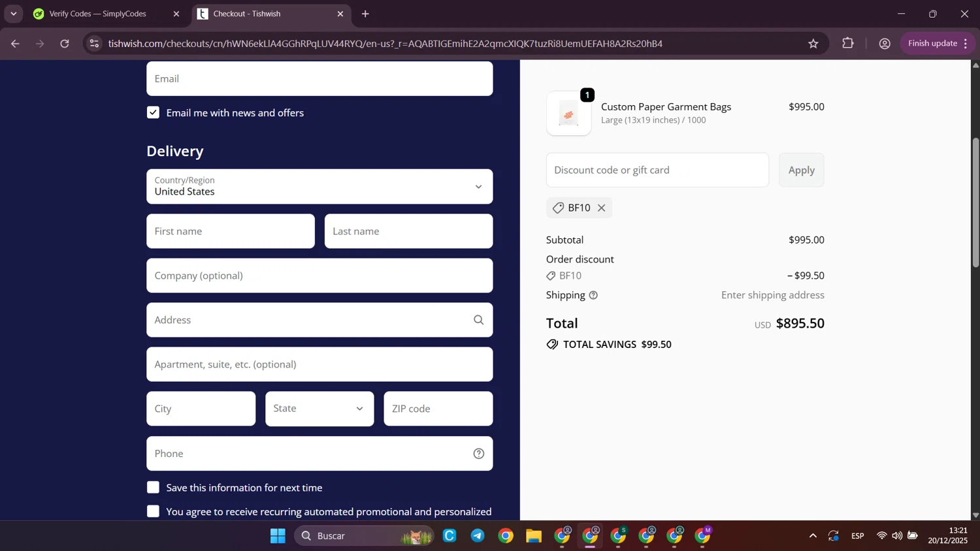Viewport: 980px width, 551px height.
Task: Click the Custom Paper Garment Bags thumbnail
Action: pyautogui.click(x=569, y=114)
